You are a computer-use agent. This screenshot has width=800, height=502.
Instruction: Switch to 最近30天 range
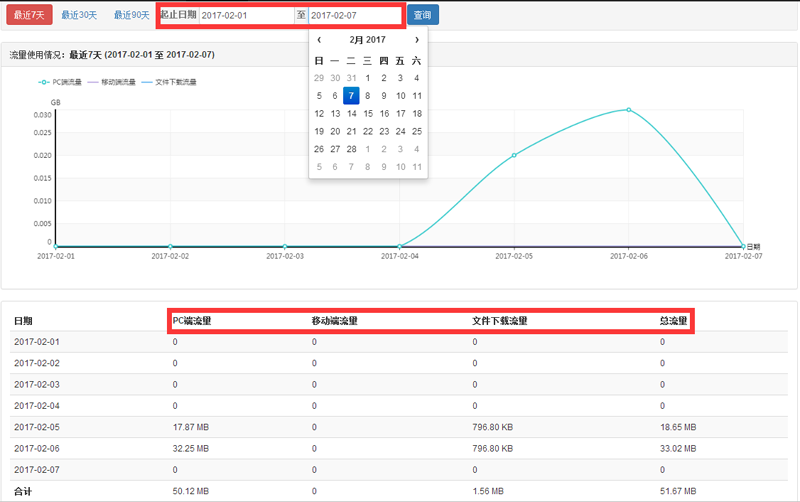pyautogui.click(x=79, y=15)
